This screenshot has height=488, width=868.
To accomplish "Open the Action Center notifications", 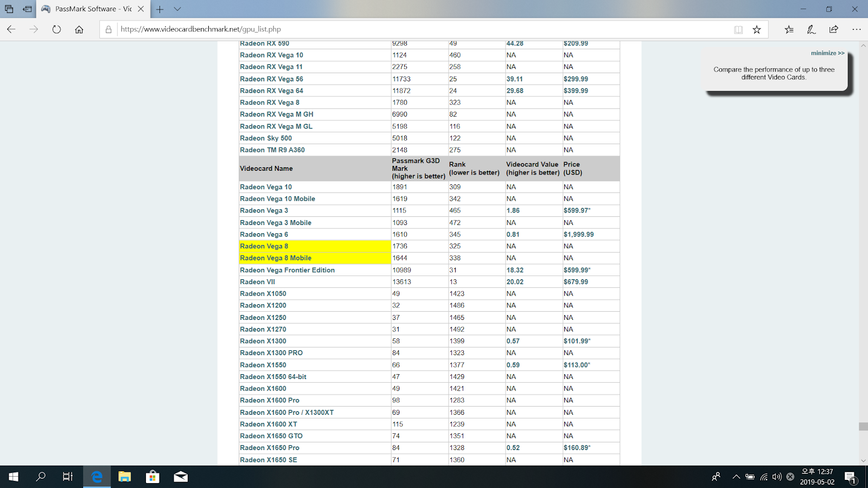I will tap(851, 477).
